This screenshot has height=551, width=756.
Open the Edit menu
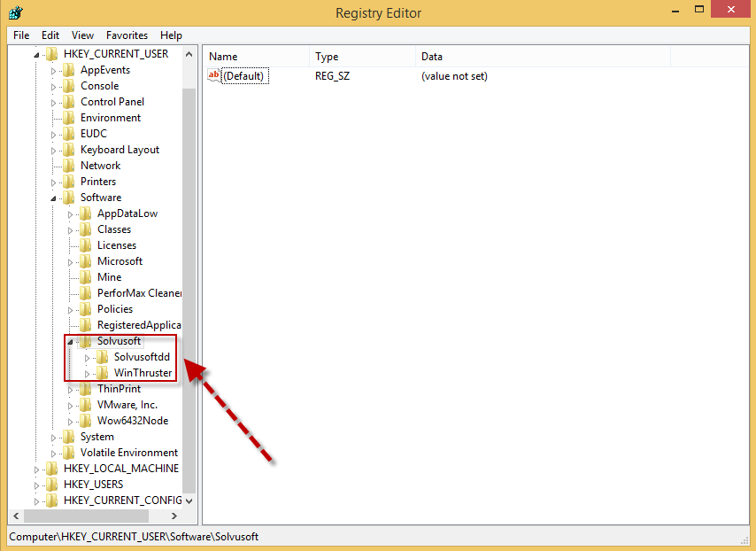tap(50, 35)
